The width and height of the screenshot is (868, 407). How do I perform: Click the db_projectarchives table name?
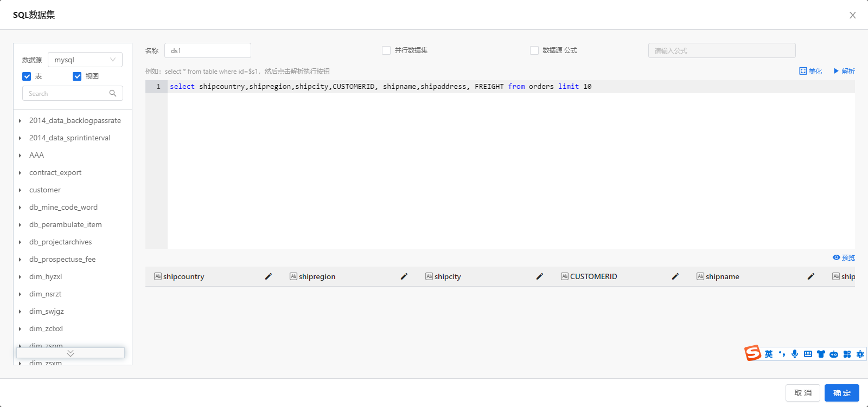click(x=61, y=242)
